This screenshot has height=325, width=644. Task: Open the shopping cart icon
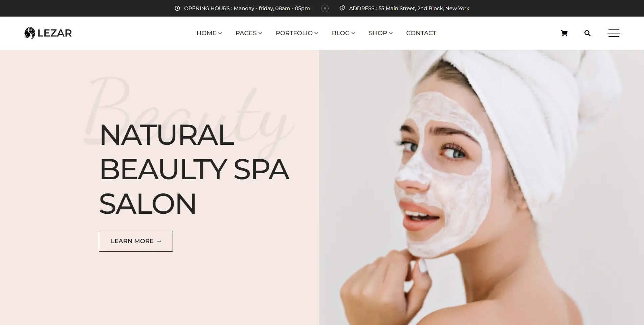(x=564, y=33)
